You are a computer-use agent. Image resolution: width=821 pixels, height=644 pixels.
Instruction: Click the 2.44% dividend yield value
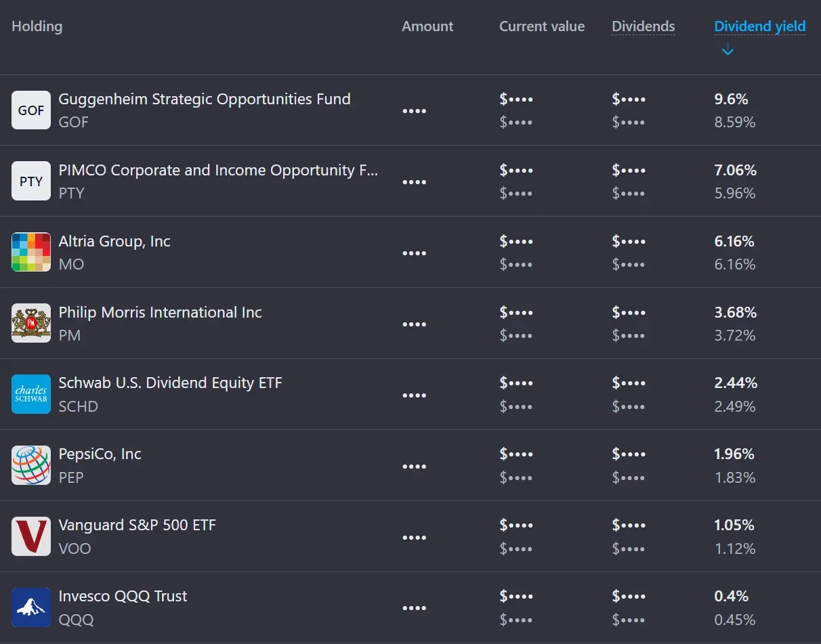point(736,383)
